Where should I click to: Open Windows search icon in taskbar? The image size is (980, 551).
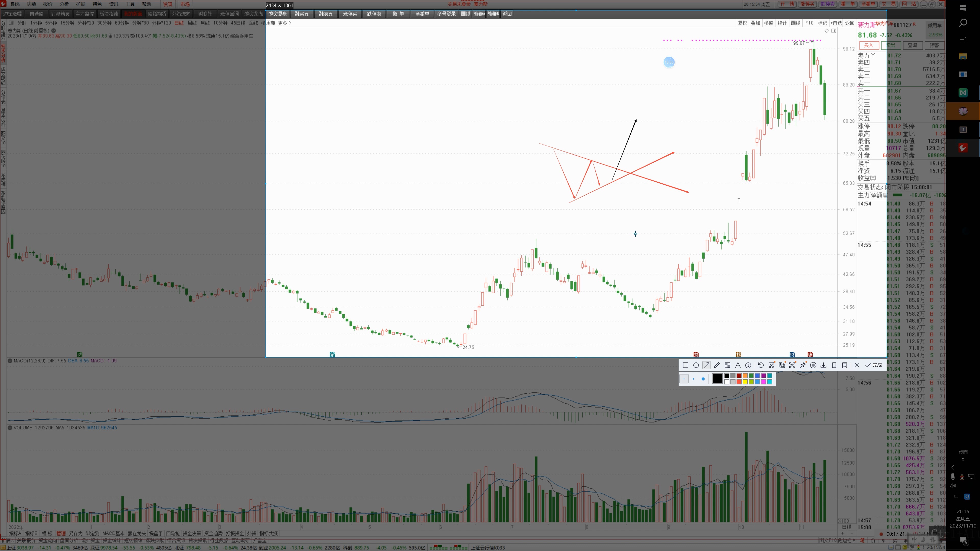coord(963,23)
